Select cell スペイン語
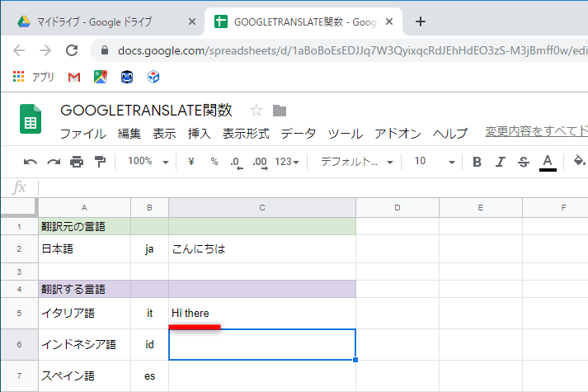The width and height of the screenshot is (588, 392). 84,375
